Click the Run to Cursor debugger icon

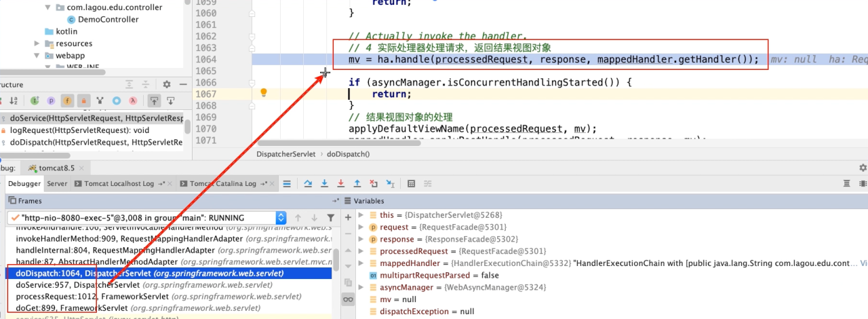click(391, 183)
